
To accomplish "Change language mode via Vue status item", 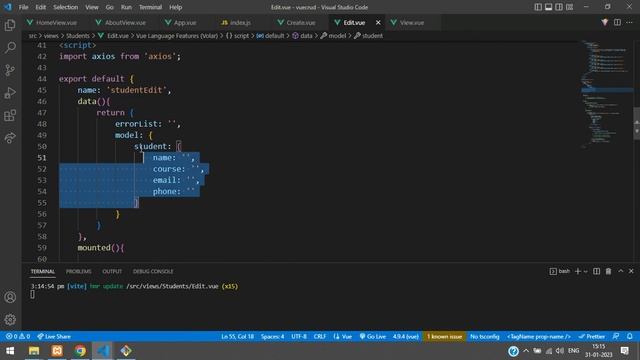I will coord(343,336).
